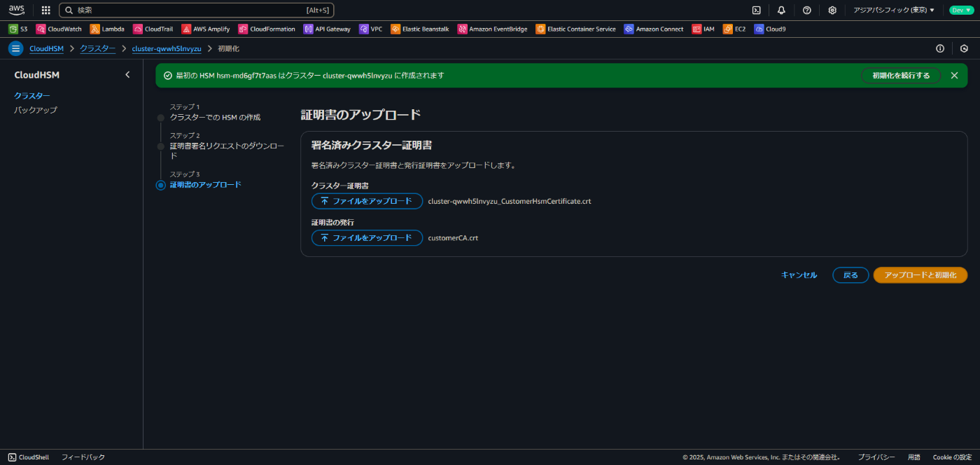Select step 2 証明書署名リクエストのダウンロード
Screen dimensions: 980x465
227,151
